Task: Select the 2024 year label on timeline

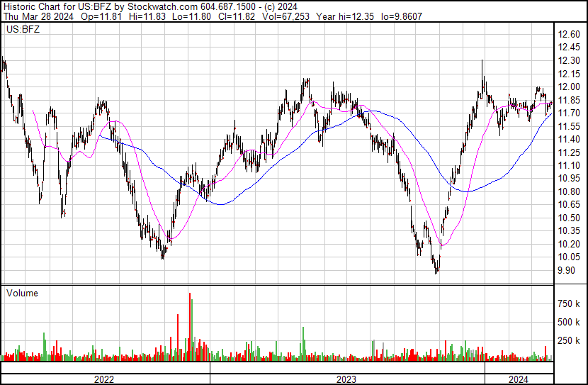Action: click(519, 379)
